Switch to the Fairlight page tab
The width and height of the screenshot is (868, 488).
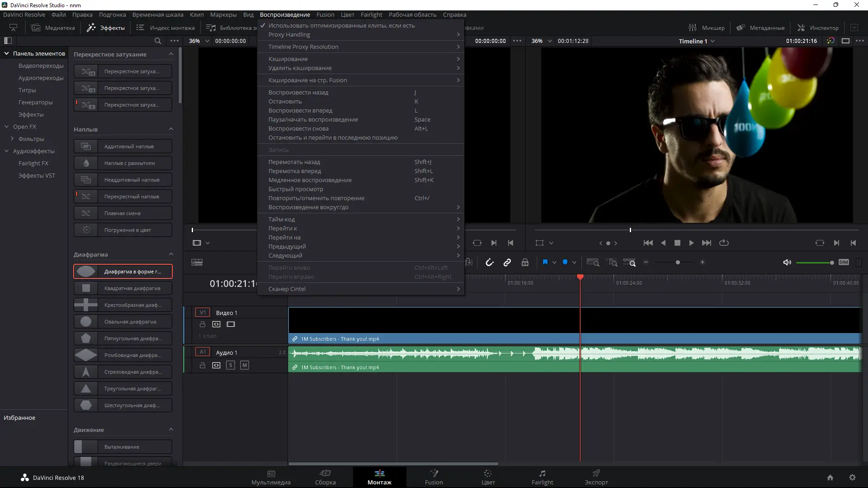pyautogui.click(x=542, y=477)
